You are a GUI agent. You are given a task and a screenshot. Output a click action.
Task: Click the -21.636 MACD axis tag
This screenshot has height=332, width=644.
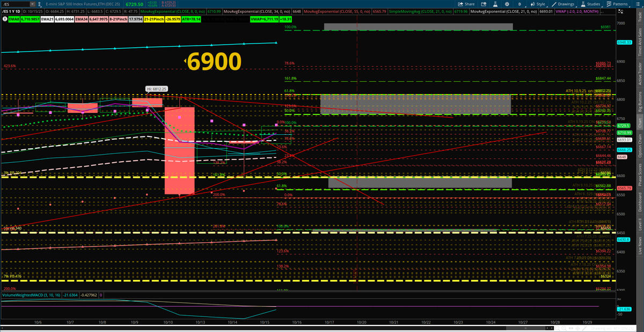pyautogui.click(x=625, y=309)
